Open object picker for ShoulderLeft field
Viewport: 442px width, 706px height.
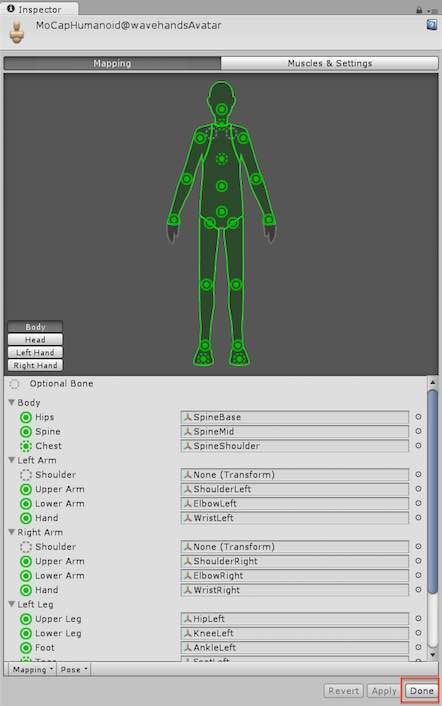[x=418, y=489]
